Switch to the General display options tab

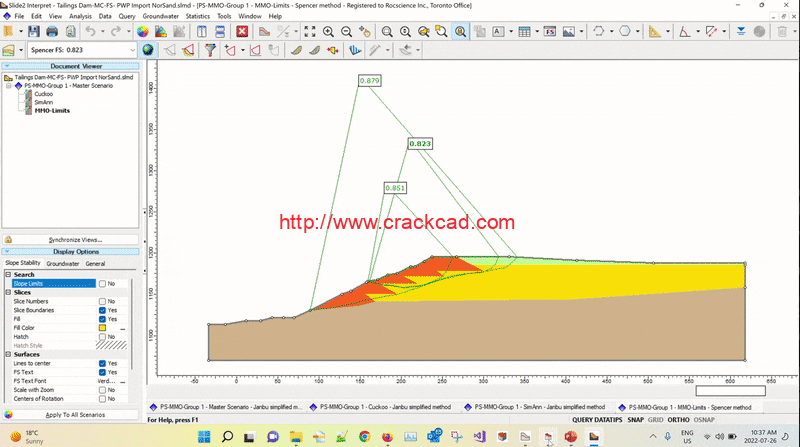coord(95,264)
